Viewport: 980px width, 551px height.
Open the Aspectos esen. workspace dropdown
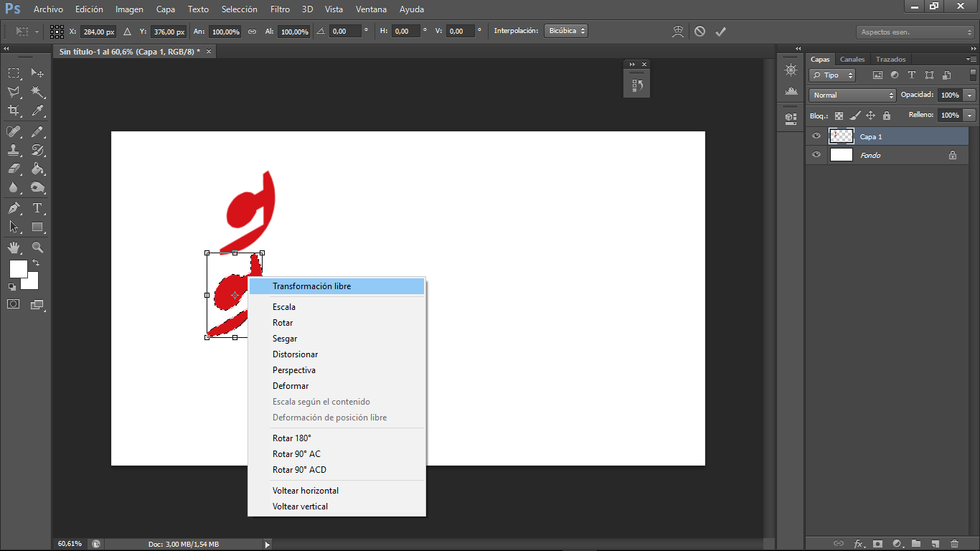coord(915,32)
